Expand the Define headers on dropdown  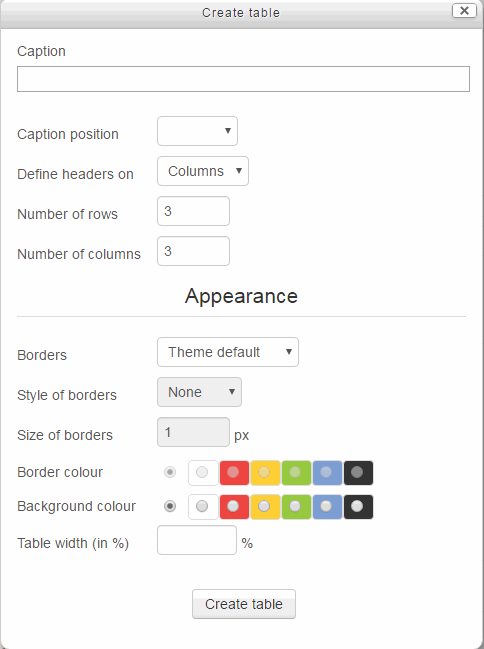203,171
